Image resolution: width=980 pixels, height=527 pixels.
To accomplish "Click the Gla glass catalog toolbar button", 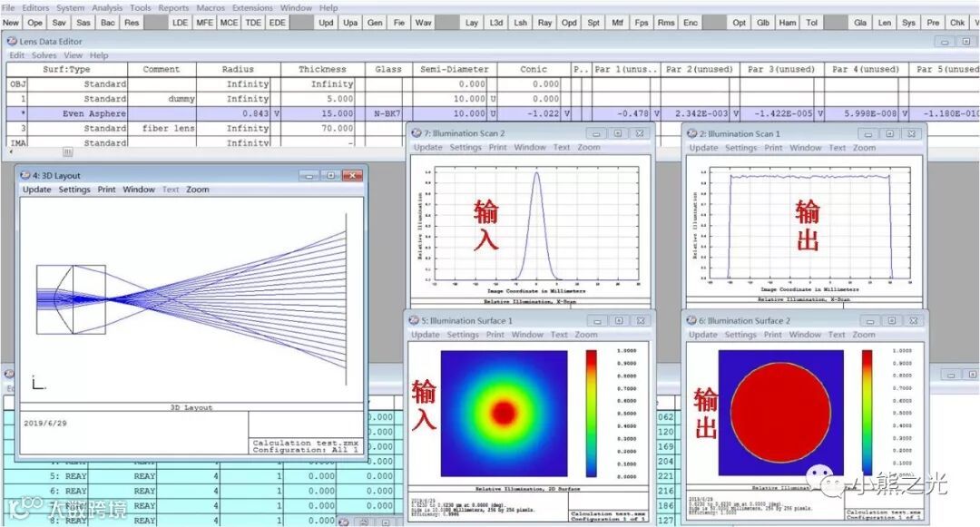I will (860, 23).
